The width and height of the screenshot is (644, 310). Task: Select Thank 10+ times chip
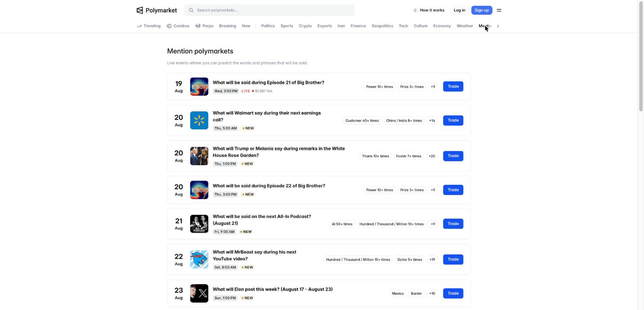click(x=375, y=156)
